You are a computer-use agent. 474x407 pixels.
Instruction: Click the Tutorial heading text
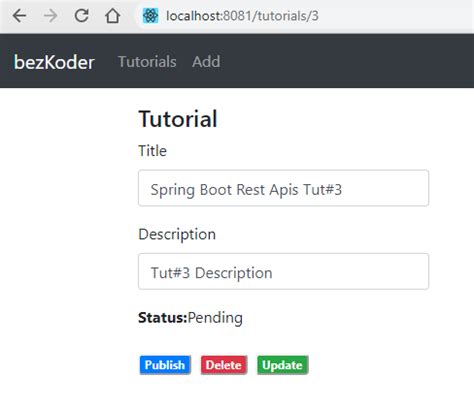[178, 119]
